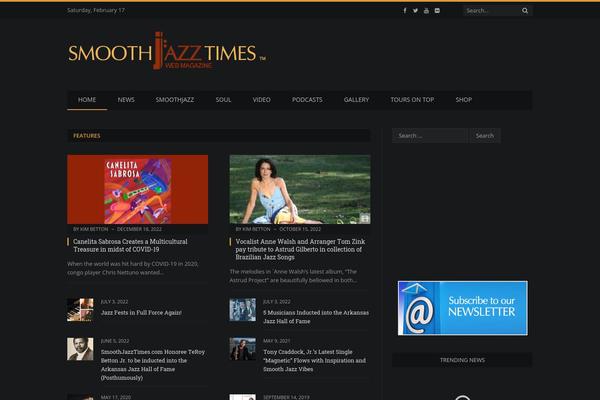This screenshot has height=400, width=600.
Task: Click the June 5, 2022 date
Action: click(115, 341)
